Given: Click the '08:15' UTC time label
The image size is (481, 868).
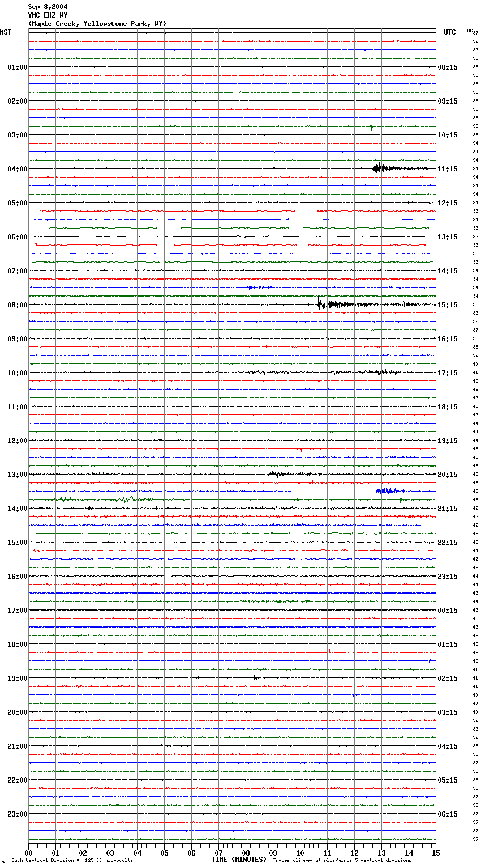Looking at the screenshot, I should (x=448, y=67).
